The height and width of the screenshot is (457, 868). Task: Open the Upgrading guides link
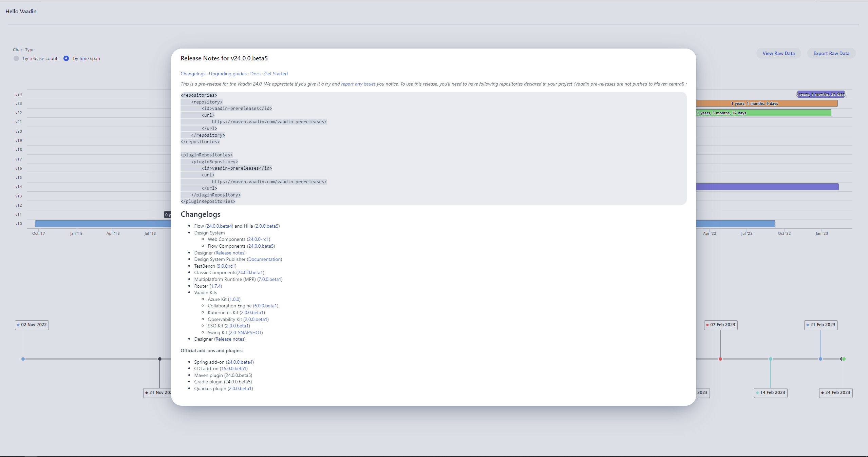click(228, 74)
